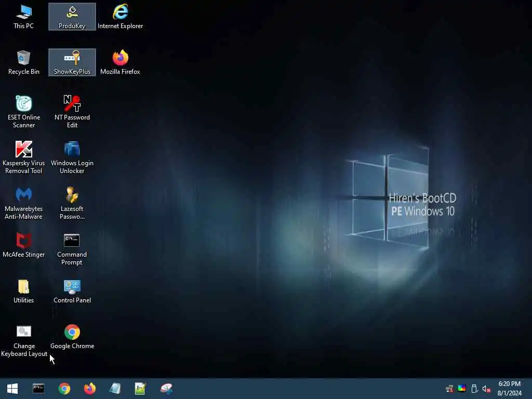Select Lazesoft Password recovery icon
The width and height of the screenshot is (532, 399).
72,204
